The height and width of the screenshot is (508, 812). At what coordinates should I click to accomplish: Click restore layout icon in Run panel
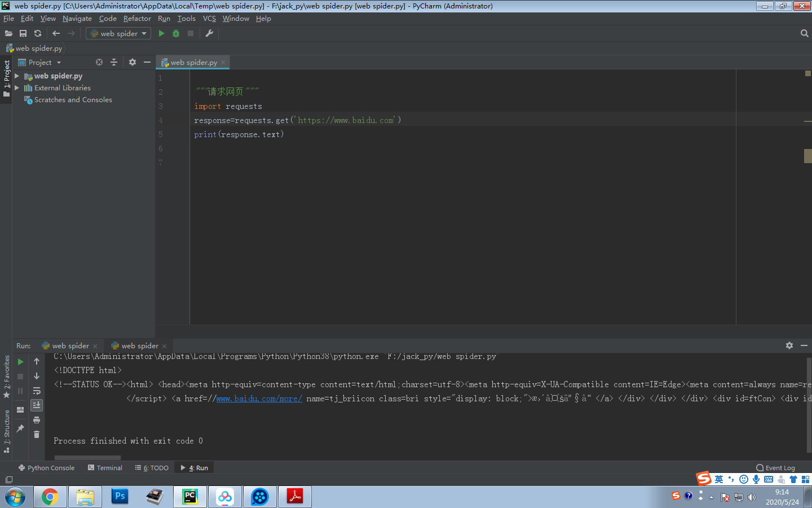tap(20, 410)
